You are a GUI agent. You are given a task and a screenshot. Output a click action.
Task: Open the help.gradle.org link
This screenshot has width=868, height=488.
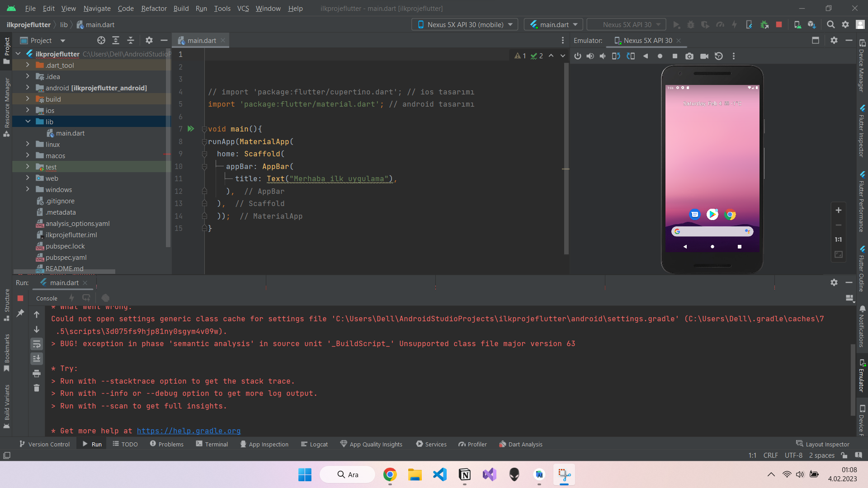click(189, 431)
